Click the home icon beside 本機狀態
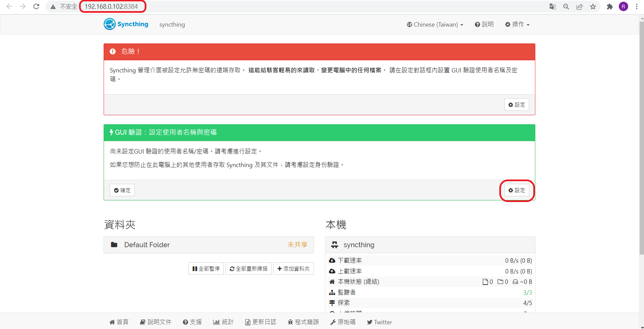 [332, 282]
